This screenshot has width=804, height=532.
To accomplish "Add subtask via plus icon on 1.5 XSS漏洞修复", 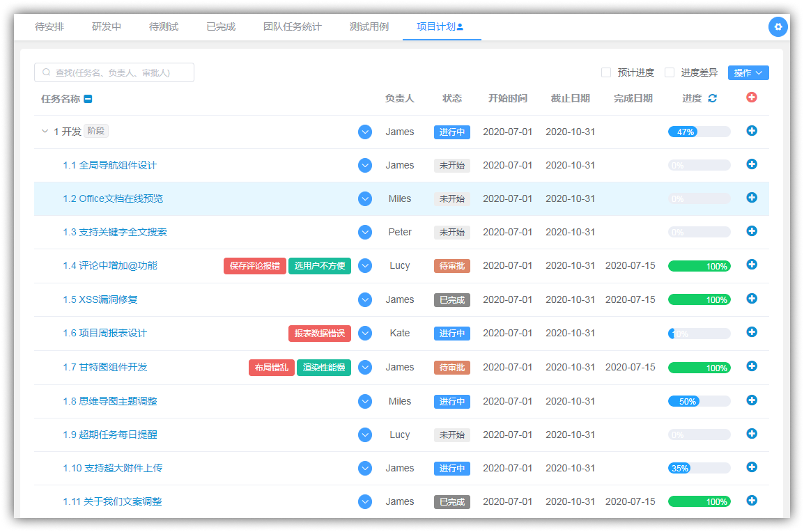I will point(751,299).
